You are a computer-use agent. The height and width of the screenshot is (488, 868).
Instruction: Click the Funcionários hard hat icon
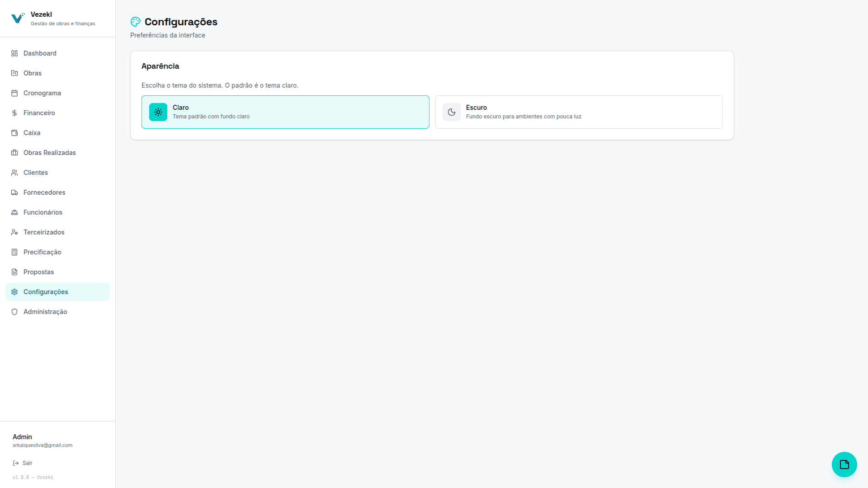click(x=14, y=212)
